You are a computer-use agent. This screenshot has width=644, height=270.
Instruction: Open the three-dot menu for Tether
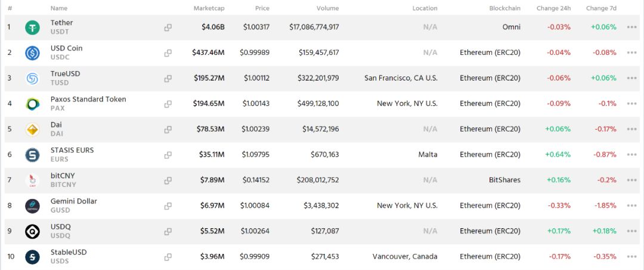tap(631, 27)
